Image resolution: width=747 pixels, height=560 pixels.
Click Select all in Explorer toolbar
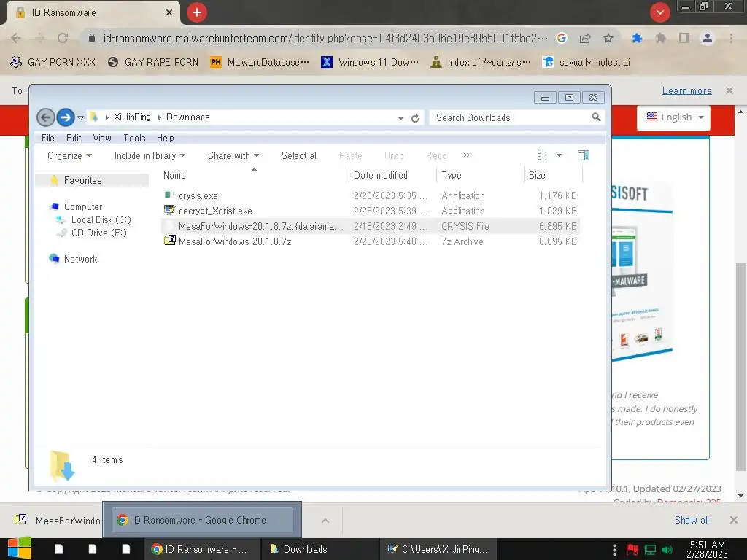click(x=300, y=156)
